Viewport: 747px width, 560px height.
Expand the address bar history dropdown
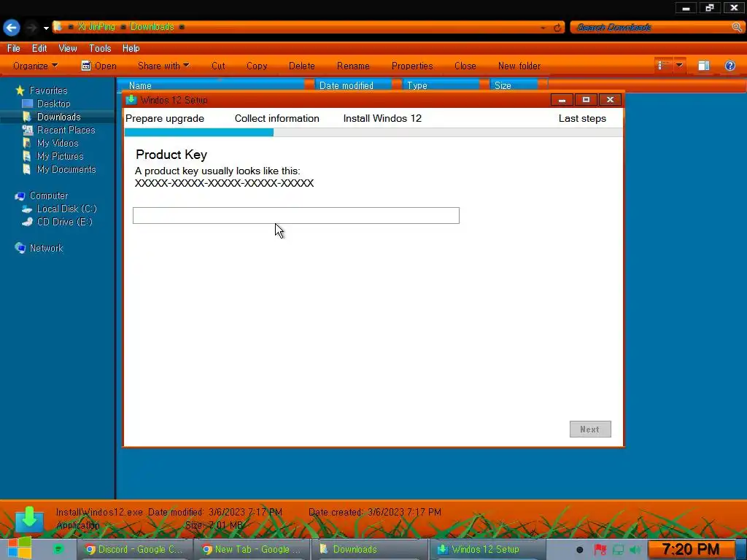pyautogui.click(x=543, y=28)
